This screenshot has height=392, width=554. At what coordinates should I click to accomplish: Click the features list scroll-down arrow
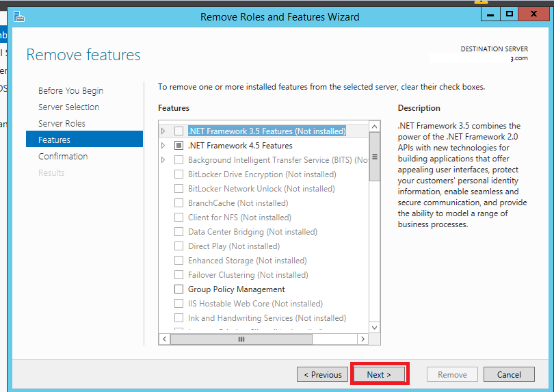click(x=375, y=327)
